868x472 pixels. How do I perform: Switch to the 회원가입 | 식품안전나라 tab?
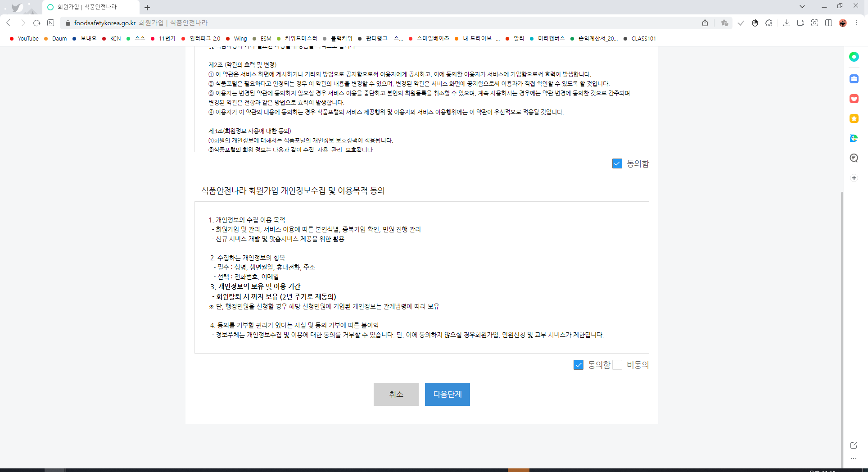[x=90, y=7]
